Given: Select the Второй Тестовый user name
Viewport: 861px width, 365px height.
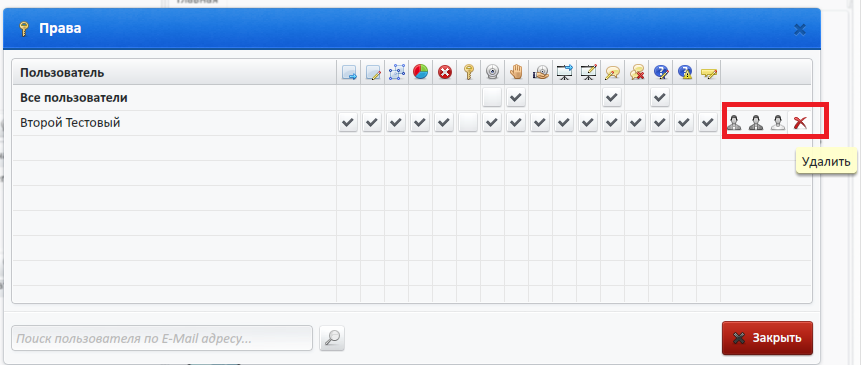Looking at the screenshot, I should click(70, 122).
